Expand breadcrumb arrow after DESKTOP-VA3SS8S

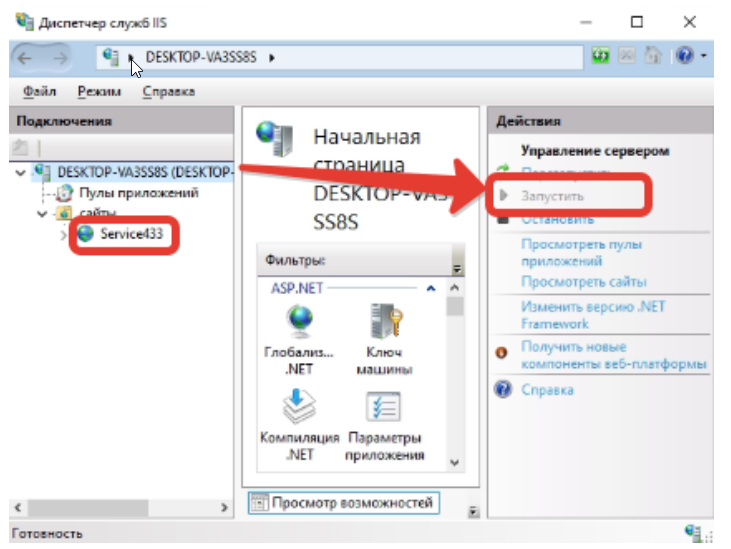(272, 58)
